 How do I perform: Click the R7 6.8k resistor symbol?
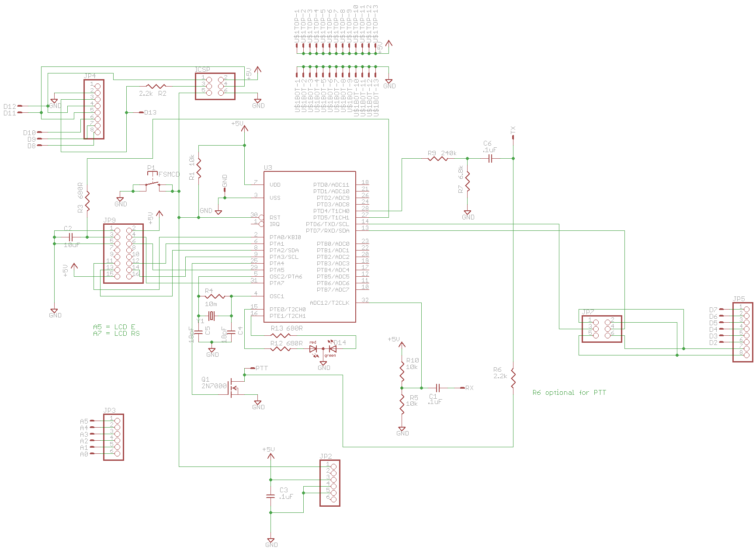click(467, 181)
